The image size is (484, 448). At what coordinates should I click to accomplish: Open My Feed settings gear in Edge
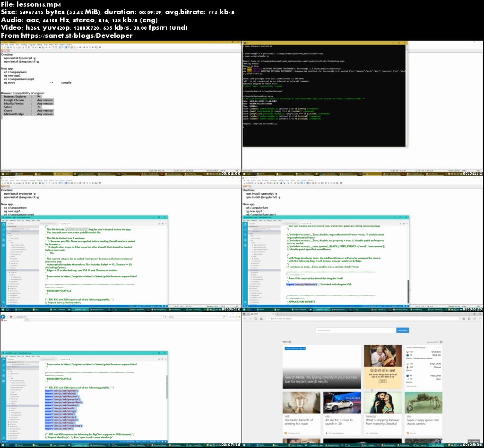(441, 342)
